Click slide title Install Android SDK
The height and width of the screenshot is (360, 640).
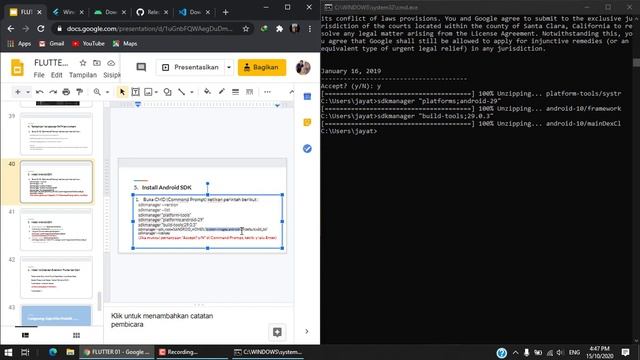click(167, 188)
